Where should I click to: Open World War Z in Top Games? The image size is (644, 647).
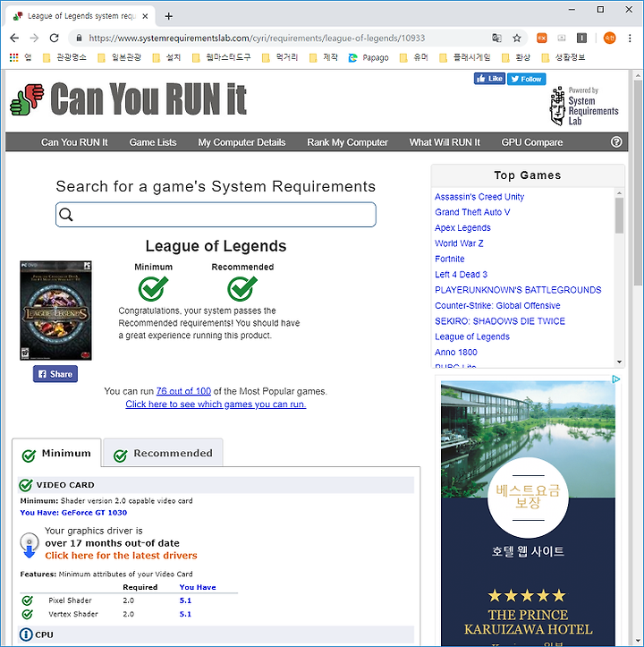tap(459, 243)
